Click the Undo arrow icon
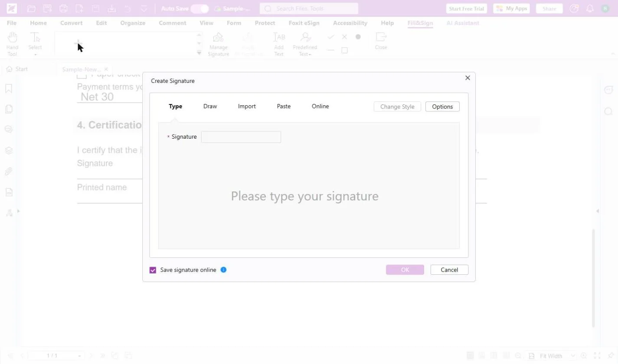This screenshot has height=364, width=618. click(x=128, y=9)
